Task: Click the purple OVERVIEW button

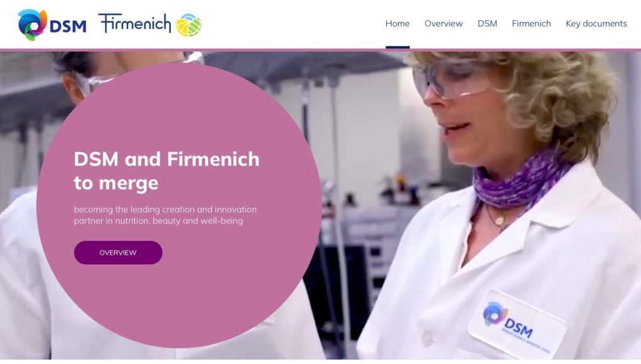Action: point(118,252)
